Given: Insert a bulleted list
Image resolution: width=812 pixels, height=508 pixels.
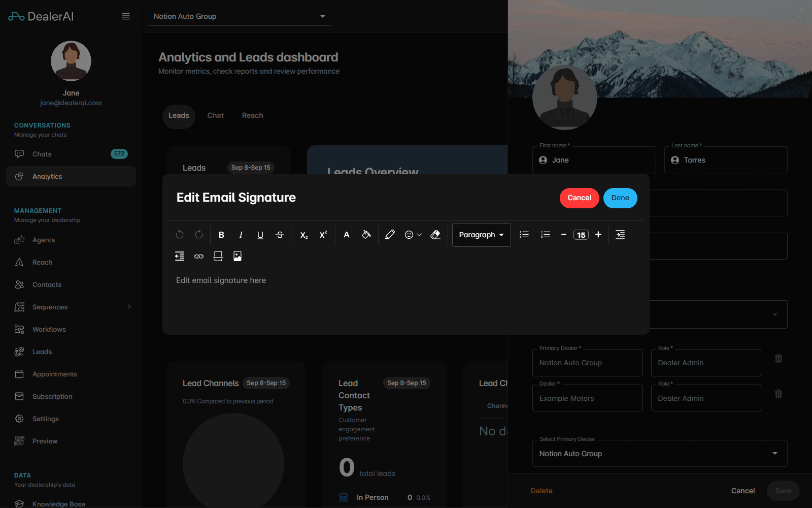Looking at the screenshot, I should (524, 235).
